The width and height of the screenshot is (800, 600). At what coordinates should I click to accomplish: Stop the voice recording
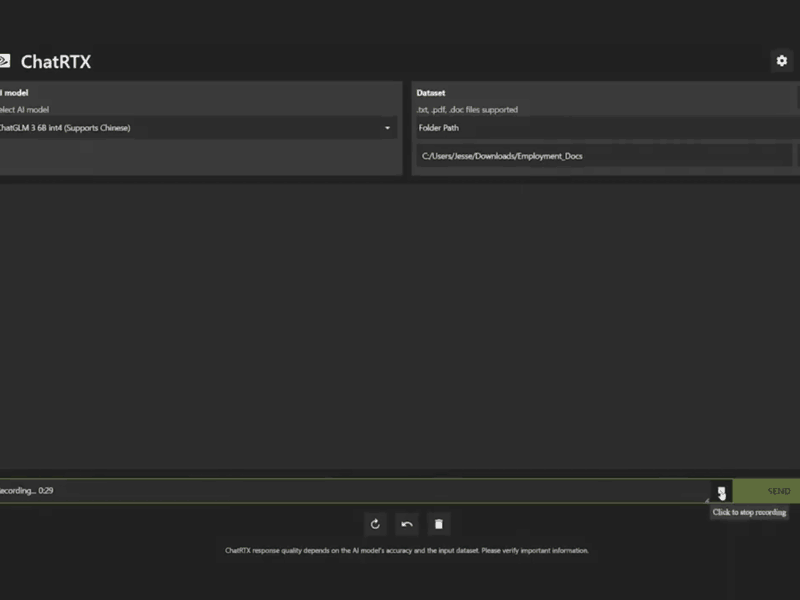[x=721, y=492]
